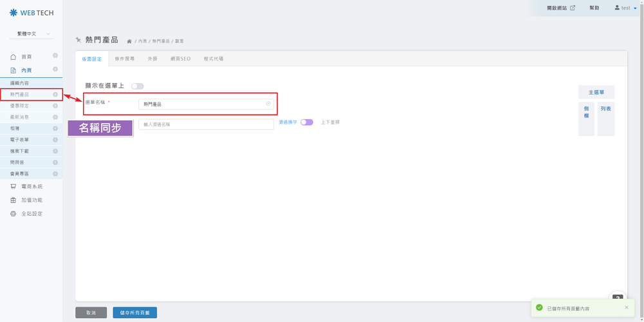Toggle the 顯示在選單上 switch
Viewport: 644px width, 322px height.
point(137,86)
